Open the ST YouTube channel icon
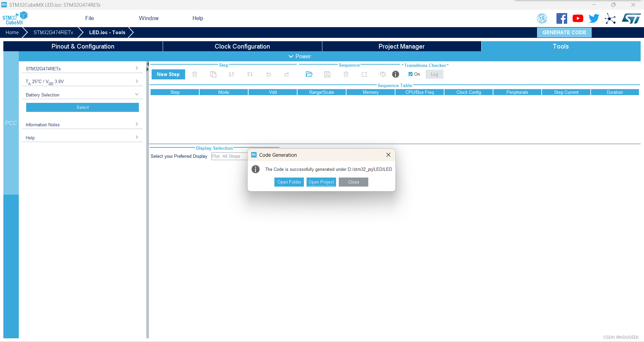The height and width of the screenshot is (342, 644). (578, 18)
